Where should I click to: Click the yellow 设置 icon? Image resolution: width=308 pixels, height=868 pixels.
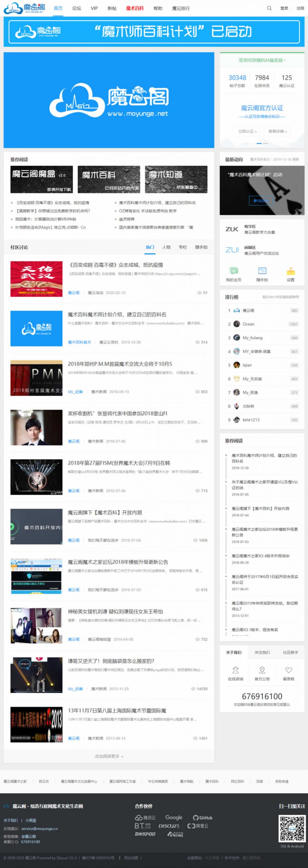point(290,271)
